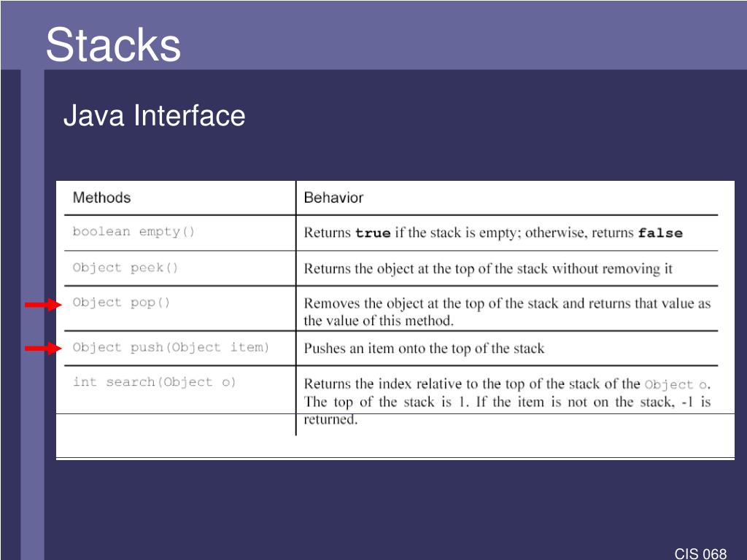The width and height of the screenshot is (747, 560).
Task: Select the Behavior column header
Action: pyautogui.click(x=333, y=198)
